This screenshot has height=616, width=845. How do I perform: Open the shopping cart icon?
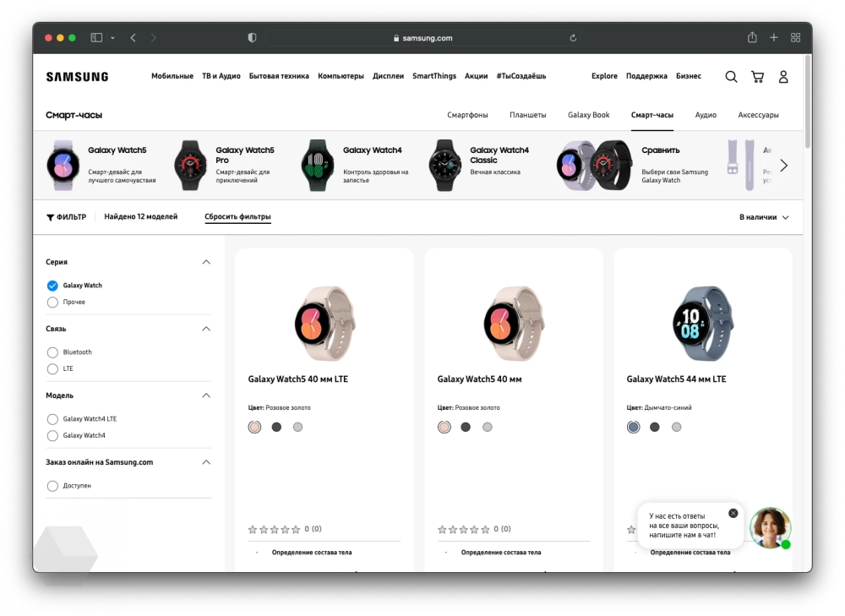coord(757,77)
